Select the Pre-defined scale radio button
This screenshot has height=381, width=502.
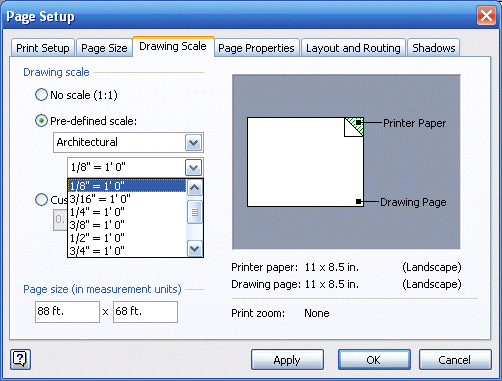pos(41,121)
